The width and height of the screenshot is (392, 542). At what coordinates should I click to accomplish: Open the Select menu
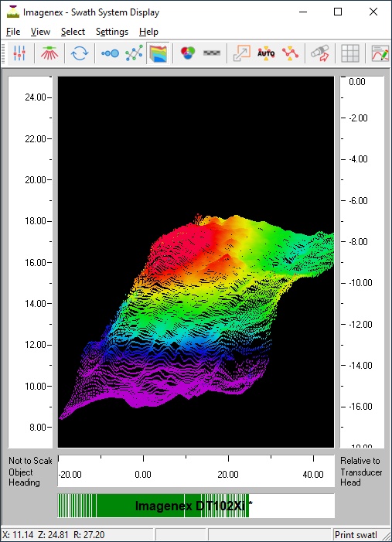tap(73, 32)
